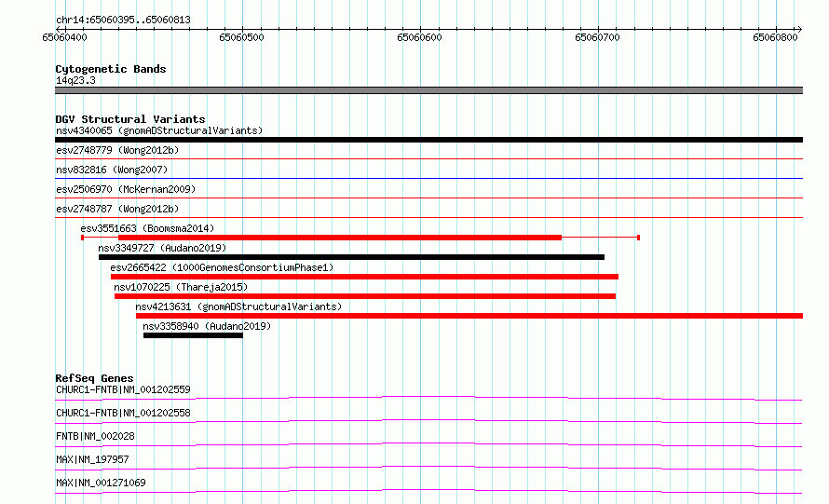
Task: Click magenta line of MAX|NM_197957
Action: [x=428, y=468]
